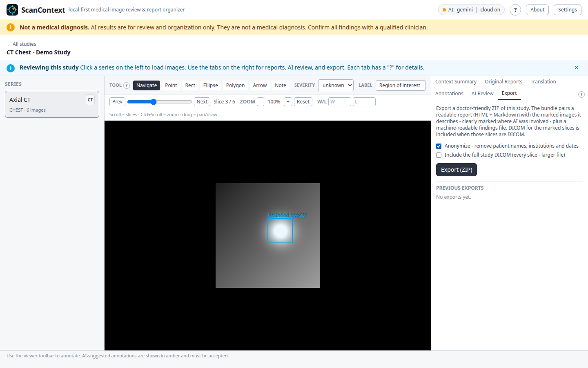Click the blue info icon in review banner
588x368 pixels.
[11, 68]
